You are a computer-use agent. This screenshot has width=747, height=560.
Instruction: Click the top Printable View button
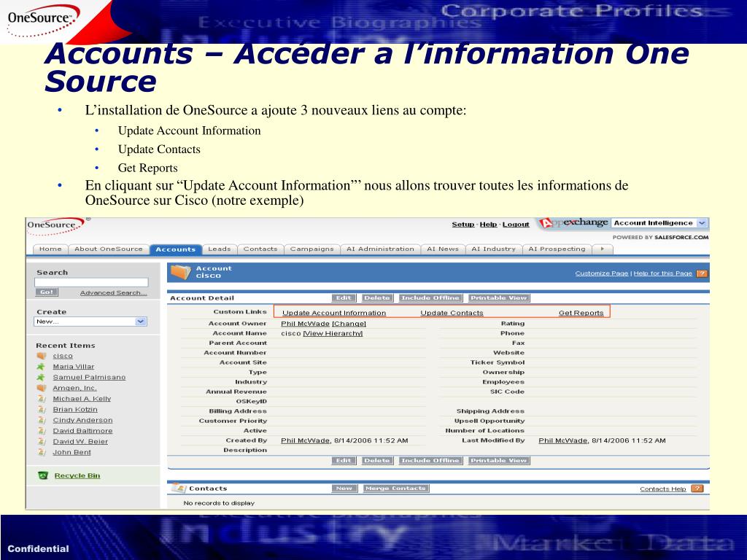coord(499,298)
